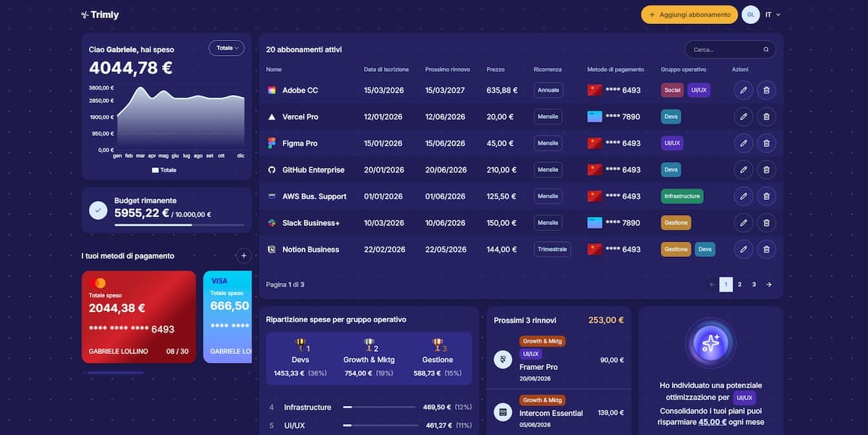This screenshot has height=435, width=868.
Task: Add a new payment method plus icon
Action: click(244, 255)
